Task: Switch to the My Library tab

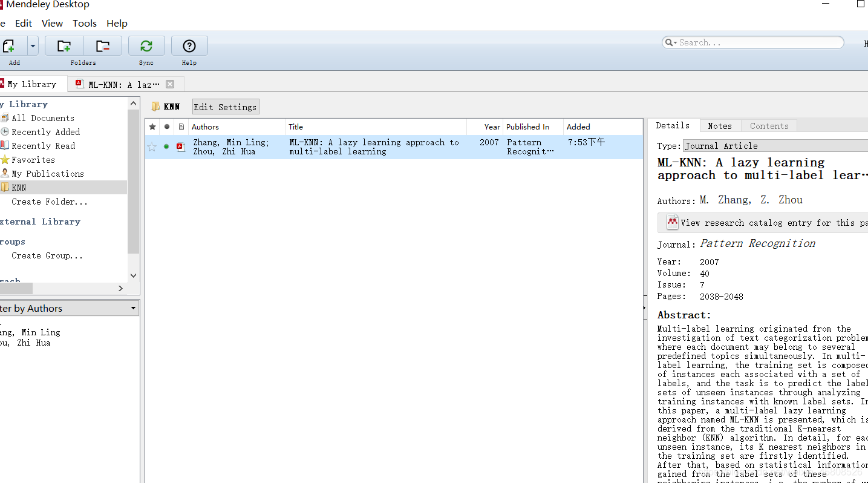Action: tap(31, 84)
